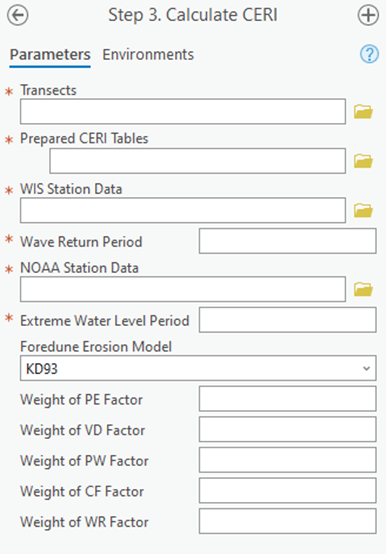Viewport: 386px width, 554px height.
Task: Click the Wave Return Period field
Action: [x=287, y=241]
